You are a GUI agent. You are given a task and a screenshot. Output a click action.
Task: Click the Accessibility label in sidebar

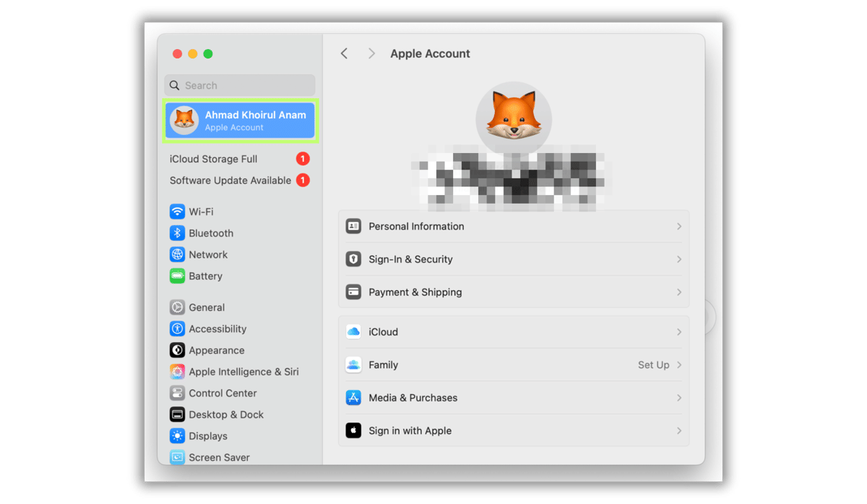tap(217, 329)
